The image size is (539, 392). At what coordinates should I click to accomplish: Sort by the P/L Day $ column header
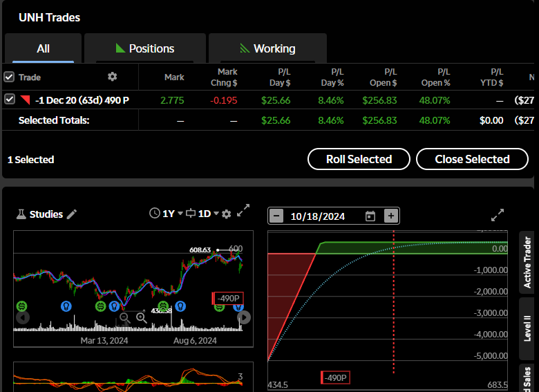click(280, 77)
